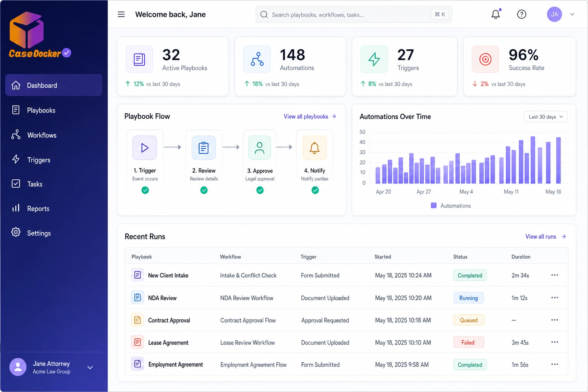Click the CaseDocker logo

click(39, 36)
